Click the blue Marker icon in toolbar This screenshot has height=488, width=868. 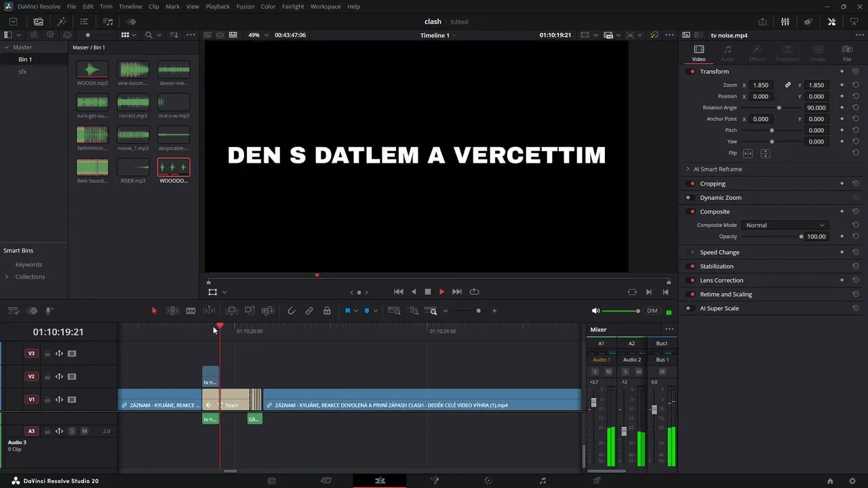point(367,310)
